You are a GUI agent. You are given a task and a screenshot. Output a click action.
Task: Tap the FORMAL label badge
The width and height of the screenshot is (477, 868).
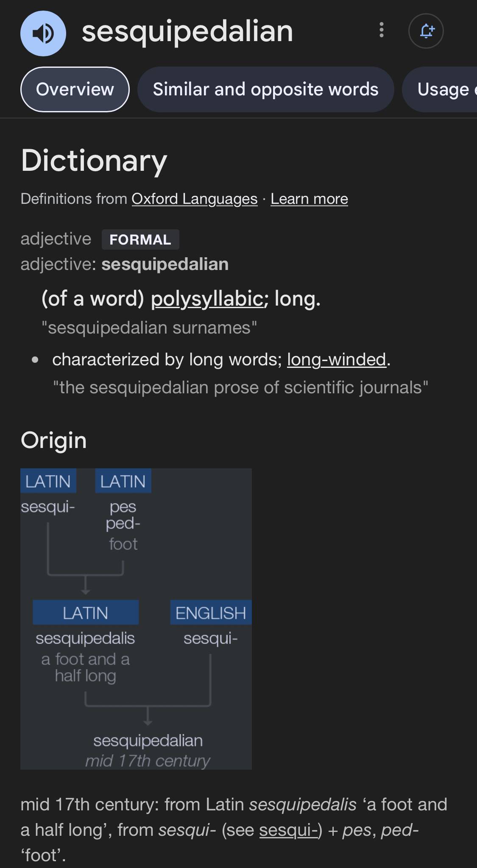pos(140,239)
